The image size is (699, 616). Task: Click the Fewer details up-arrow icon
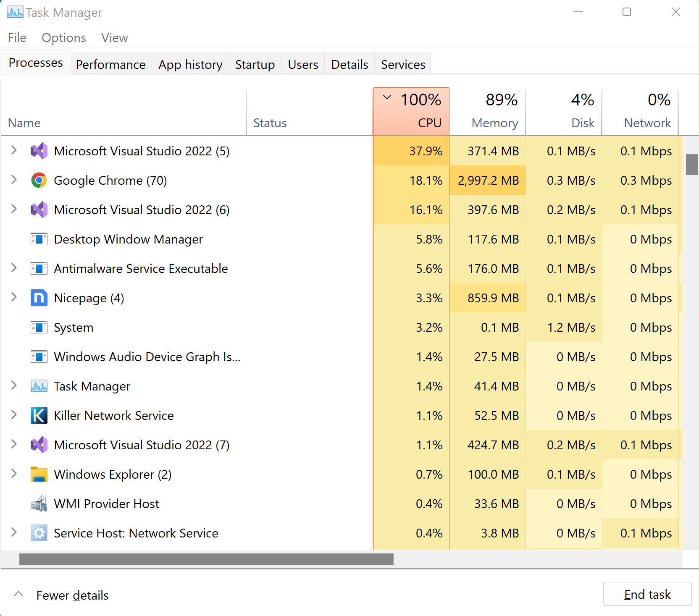point(18,594)
